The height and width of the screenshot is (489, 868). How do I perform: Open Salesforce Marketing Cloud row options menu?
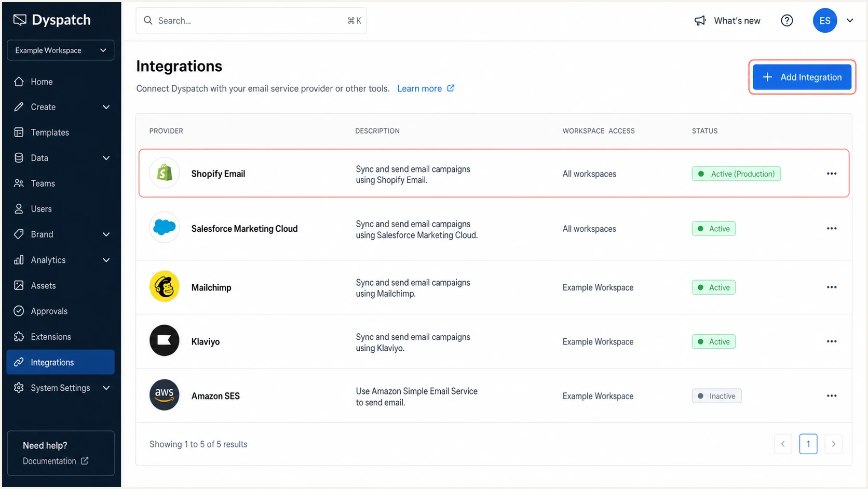point(832,229)
